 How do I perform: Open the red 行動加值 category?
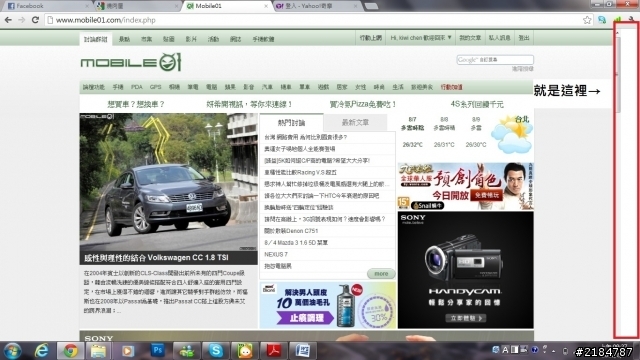click(x=451, y=87)
